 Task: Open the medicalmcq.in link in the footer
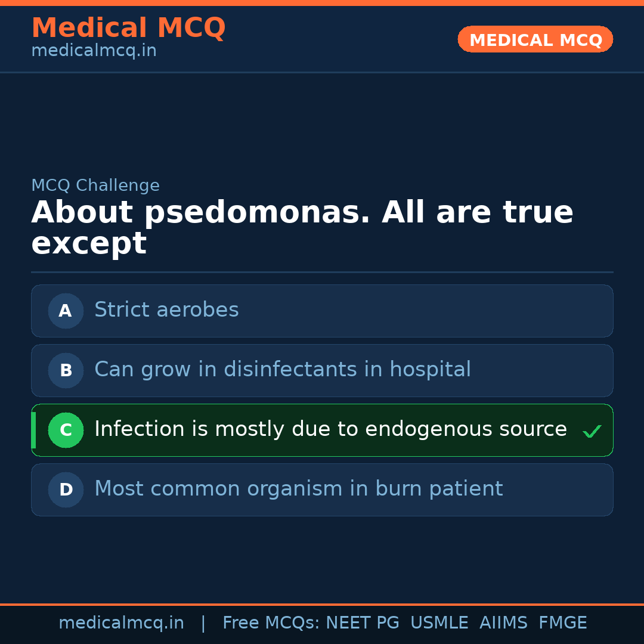coord(121,623)
